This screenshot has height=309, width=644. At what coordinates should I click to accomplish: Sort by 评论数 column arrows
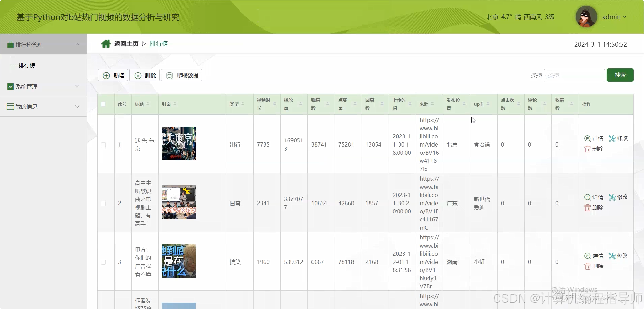pyautogui.click(x=545, y=104)
